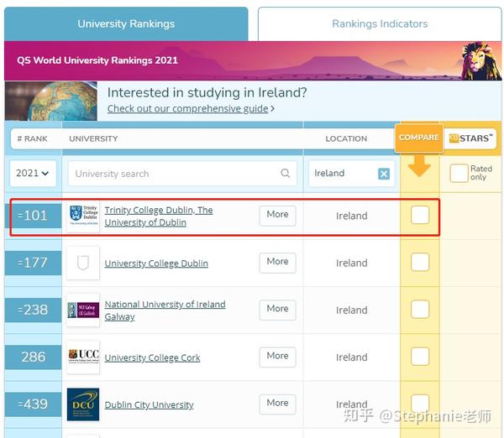This screenshot has height=438, width=504.
Task: Open University College Dublin link
Action: pos(156,263)
